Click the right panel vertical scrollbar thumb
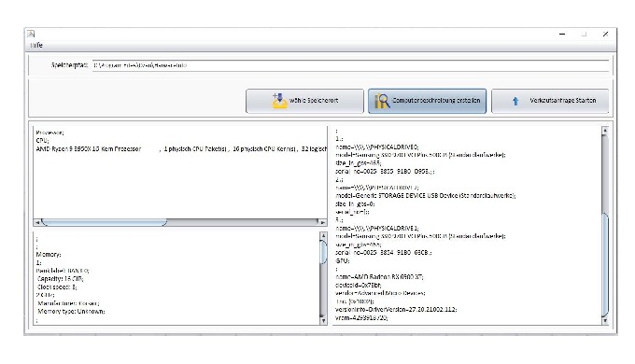The height and width of the screenshot is (364, 635). 605,264
